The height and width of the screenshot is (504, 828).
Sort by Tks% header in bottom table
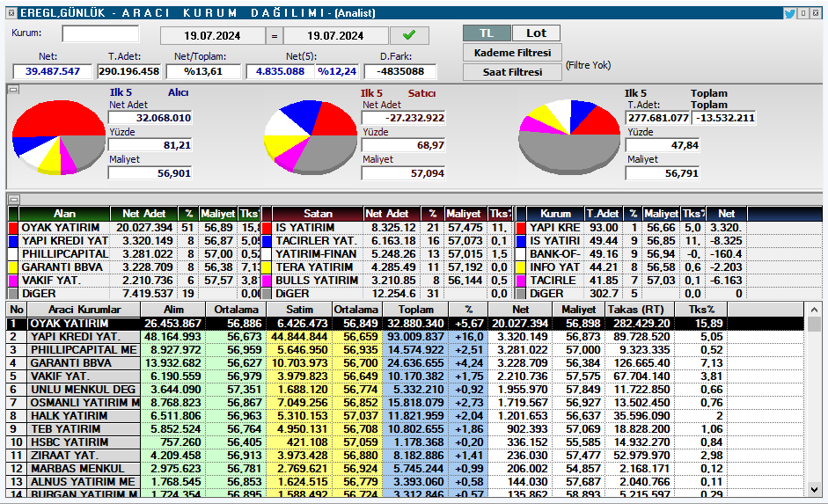701,310
